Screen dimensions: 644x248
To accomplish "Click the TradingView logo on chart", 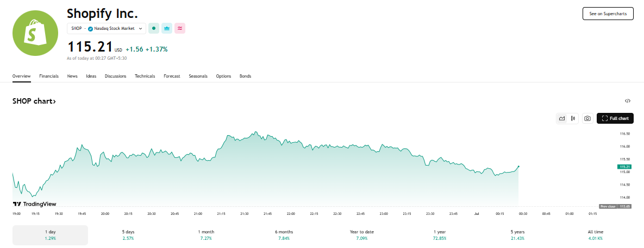I will pyautogui.click(x=34, y=204).
